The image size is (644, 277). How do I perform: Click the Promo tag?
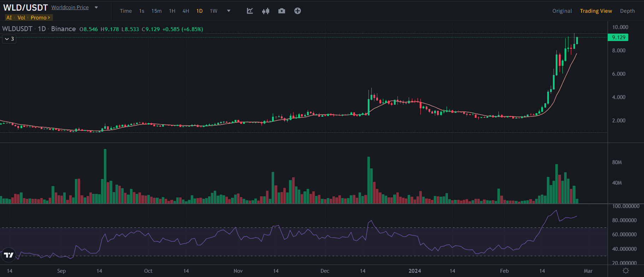click(x=40, y=18)
